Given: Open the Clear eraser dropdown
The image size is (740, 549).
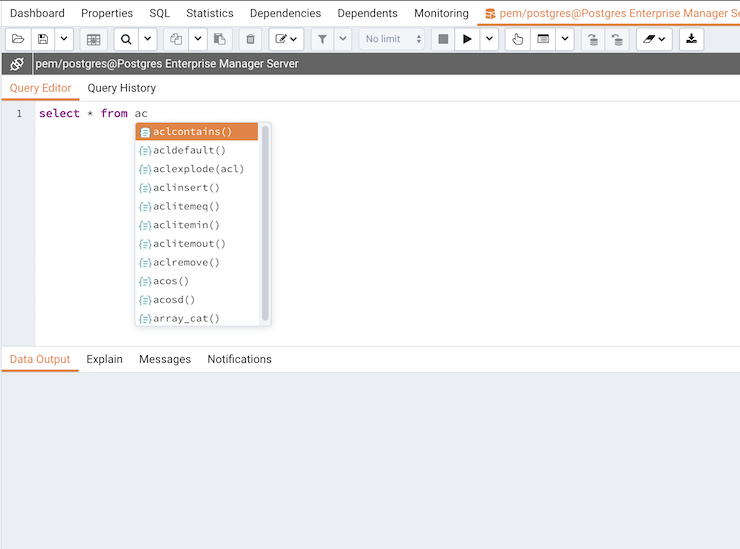Looking at the screenshot, I should 654,39.
